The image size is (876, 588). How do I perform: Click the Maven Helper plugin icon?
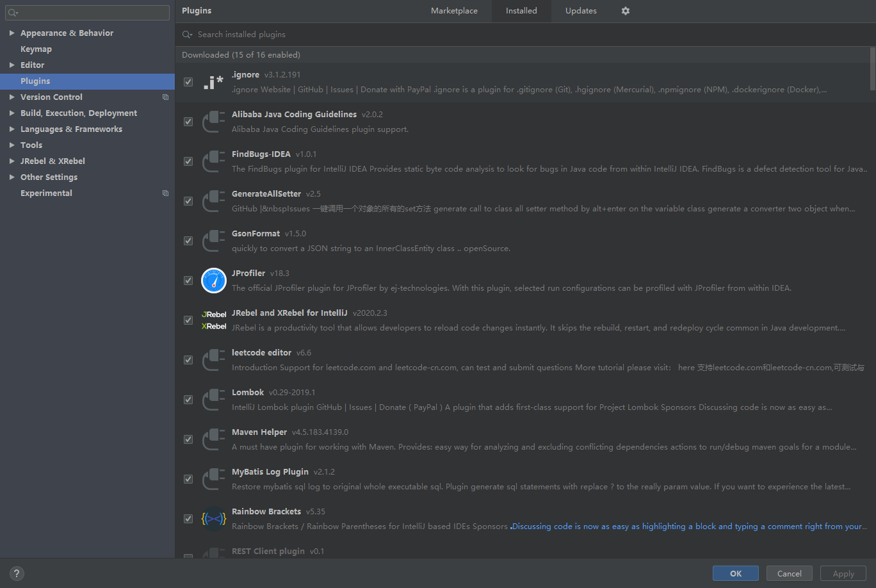213,439
